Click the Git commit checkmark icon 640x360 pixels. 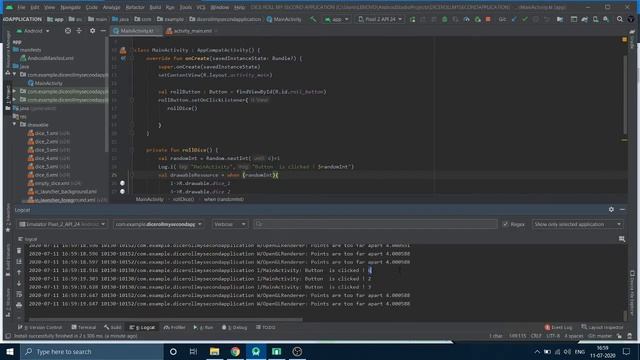point(524,19)
